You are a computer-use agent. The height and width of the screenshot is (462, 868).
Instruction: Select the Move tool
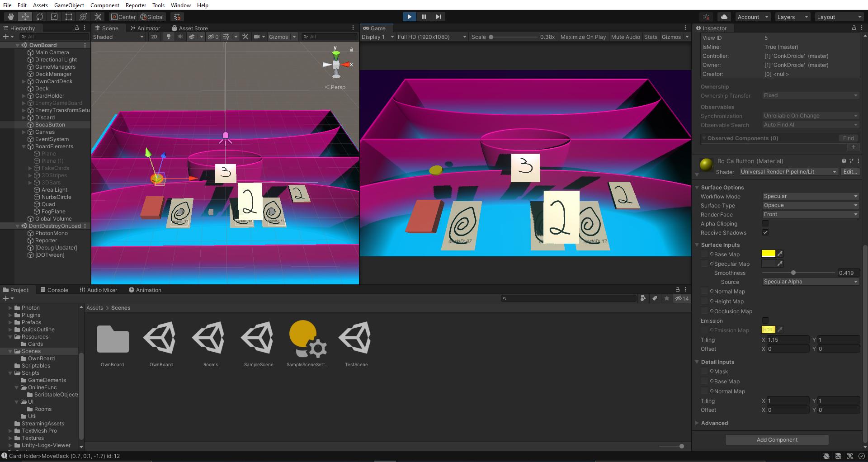[25, 17]
